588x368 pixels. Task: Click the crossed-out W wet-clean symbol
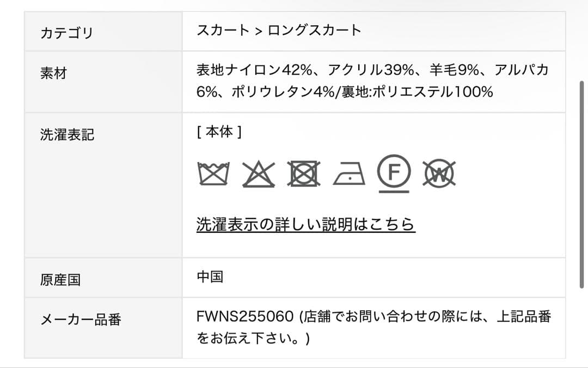[439, 174]
